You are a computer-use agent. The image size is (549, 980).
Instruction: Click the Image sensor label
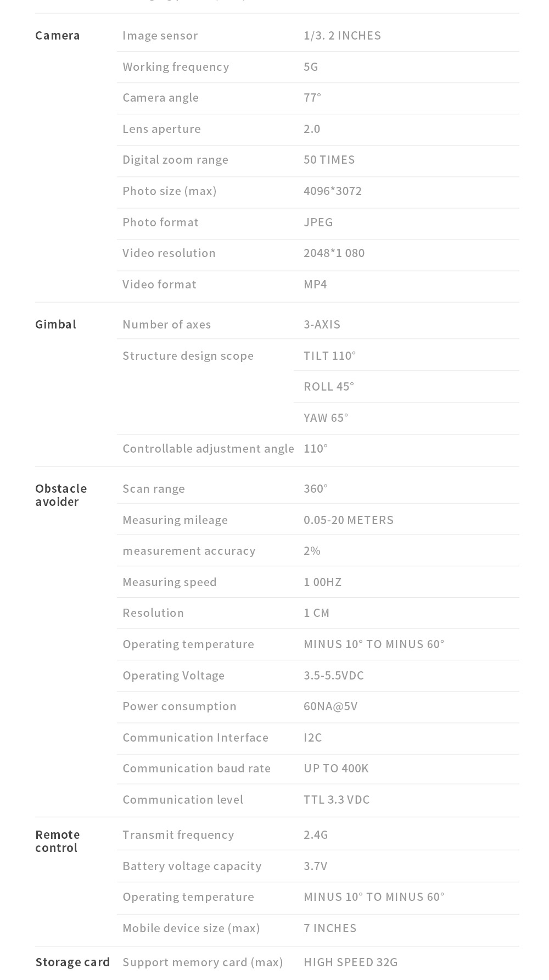click(160, 36)
